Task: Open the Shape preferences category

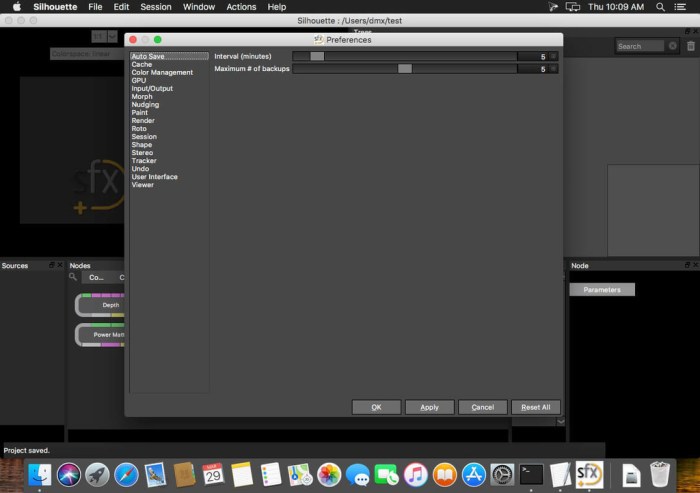Action: click(142, 145)
